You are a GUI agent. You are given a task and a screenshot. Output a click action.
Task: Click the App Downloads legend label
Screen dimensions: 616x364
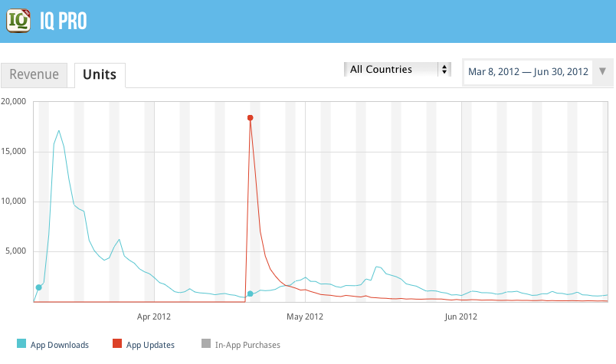[60, 345]
